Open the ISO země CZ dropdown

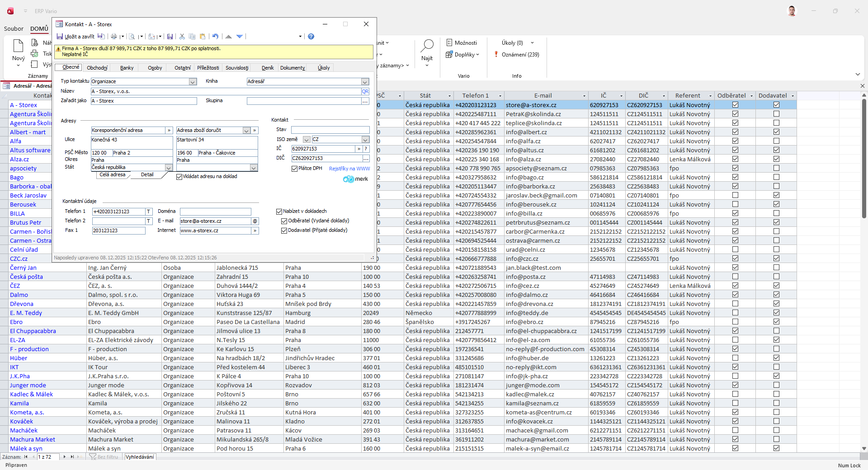point(365,140)
